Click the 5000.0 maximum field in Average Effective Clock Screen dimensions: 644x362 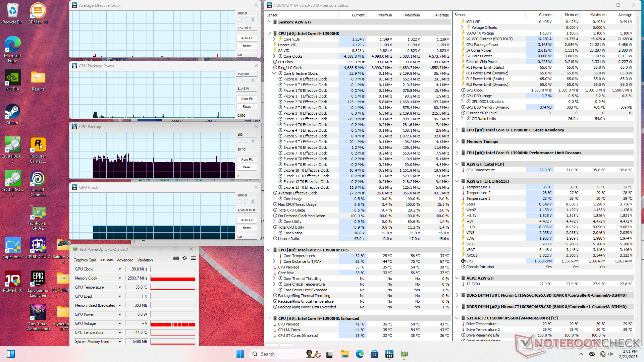pyautogui.click(x=247, y=13)
